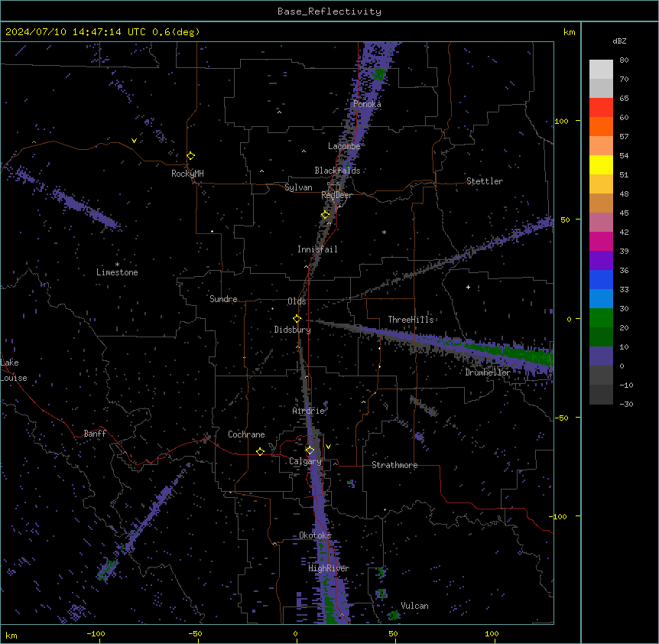This screenshot has height=644, width=659.
Task: Click the yellow diamond marker above RockyMH
Action: [x=190, y=156]
